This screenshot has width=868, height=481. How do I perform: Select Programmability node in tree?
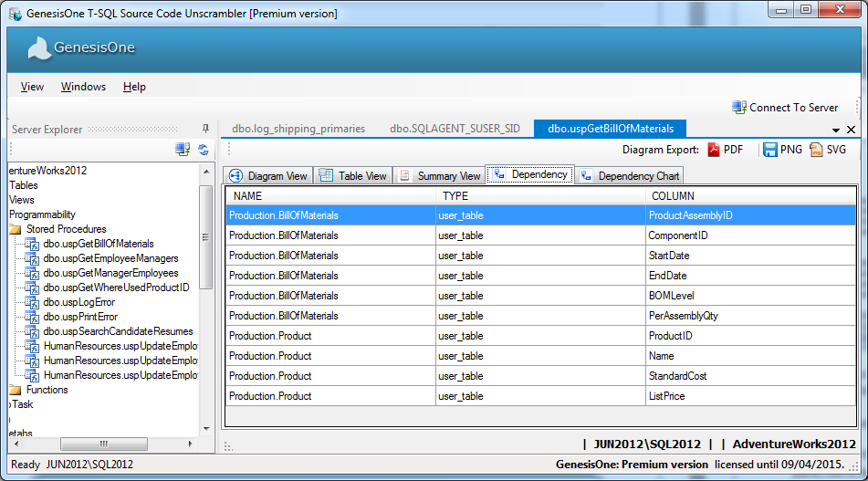42,214
